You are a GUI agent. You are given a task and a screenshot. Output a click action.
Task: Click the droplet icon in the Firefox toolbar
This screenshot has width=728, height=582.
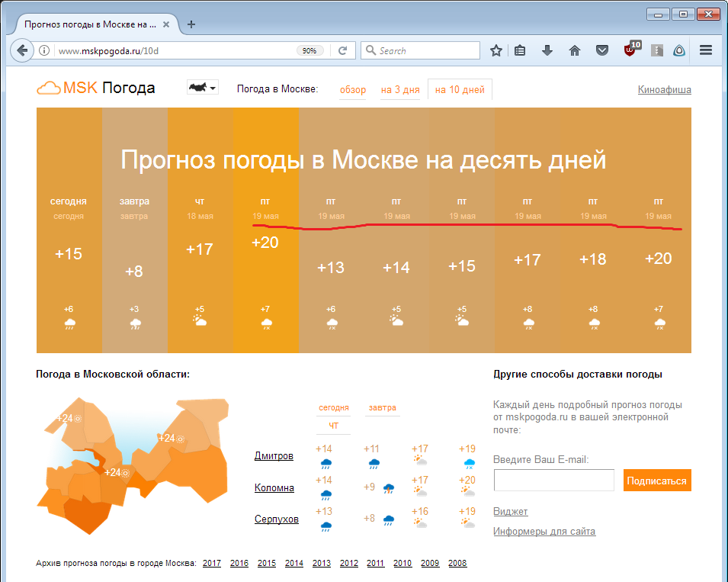[x=678, y=50]
